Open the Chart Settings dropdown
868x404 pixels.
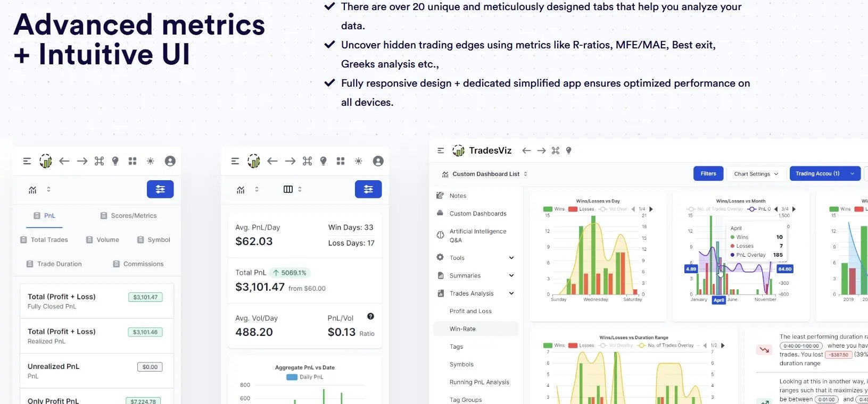[756, 174]
